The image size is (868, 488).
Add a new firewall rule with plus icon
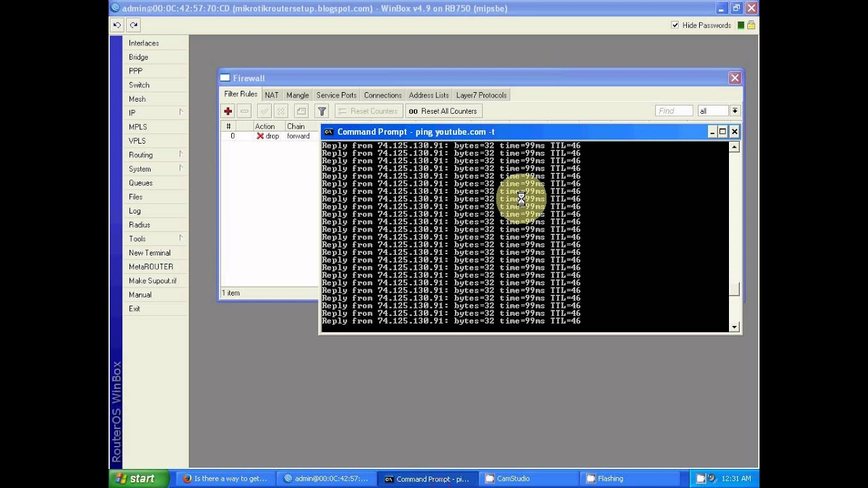click(228, 111)
